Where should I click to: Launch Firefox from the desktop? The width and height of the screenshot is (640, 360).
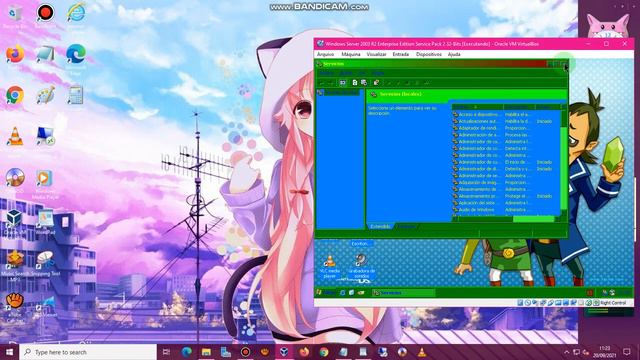click(x=15, y=54)
